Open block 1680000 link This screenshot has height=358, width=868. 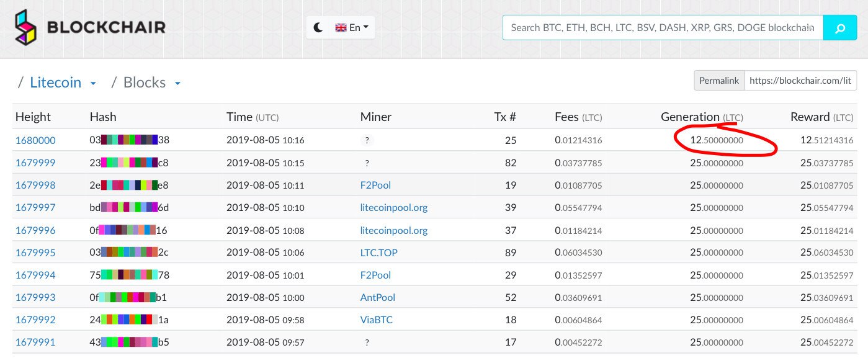coord(35,140)
